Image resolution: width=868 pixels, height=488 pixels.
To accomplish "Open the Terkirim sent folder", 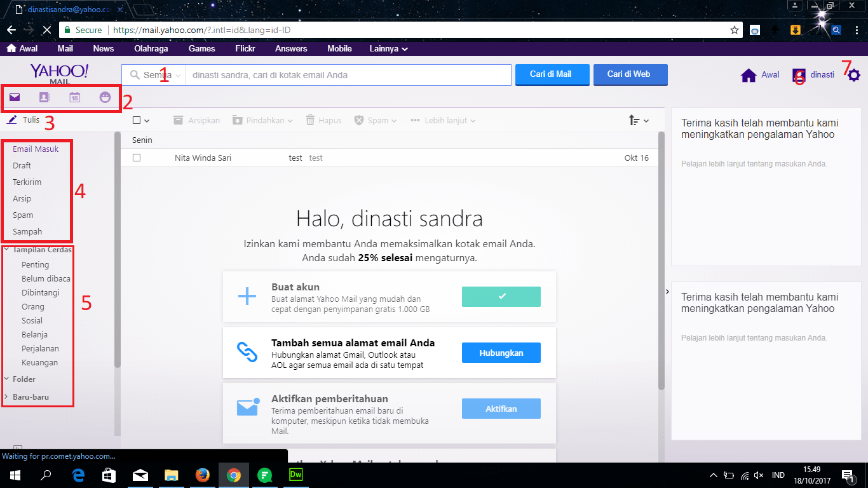I will [x=27, y=182].
